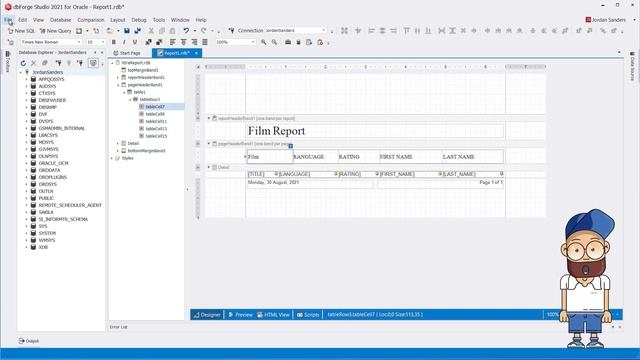Image resolution: width=640 pixels, height=360 pixels.
Task: Open the Toolbox side panel tab
Action: (8, 62)
